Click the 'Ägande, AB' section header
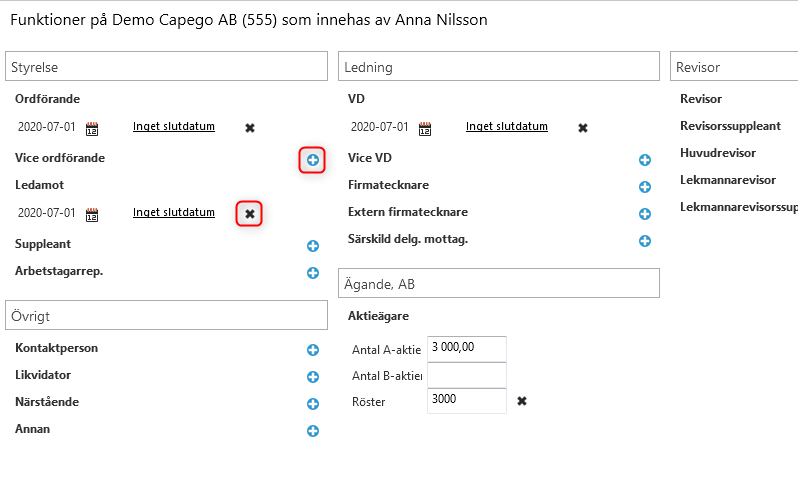Screen dimensions: 798x480 tap(499, 283)
